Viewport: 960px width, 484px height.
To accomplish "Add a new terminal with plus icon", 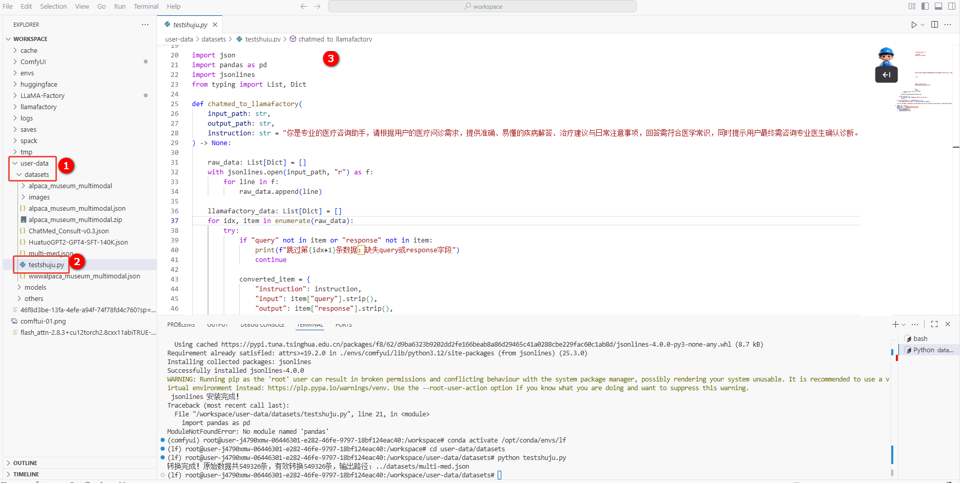I will 895,324.
